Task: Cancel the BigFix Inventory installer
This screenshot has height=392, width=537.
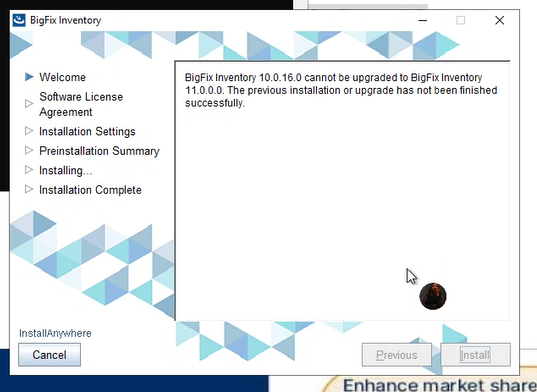Action: pyautogui.click(x=50, y=355)
